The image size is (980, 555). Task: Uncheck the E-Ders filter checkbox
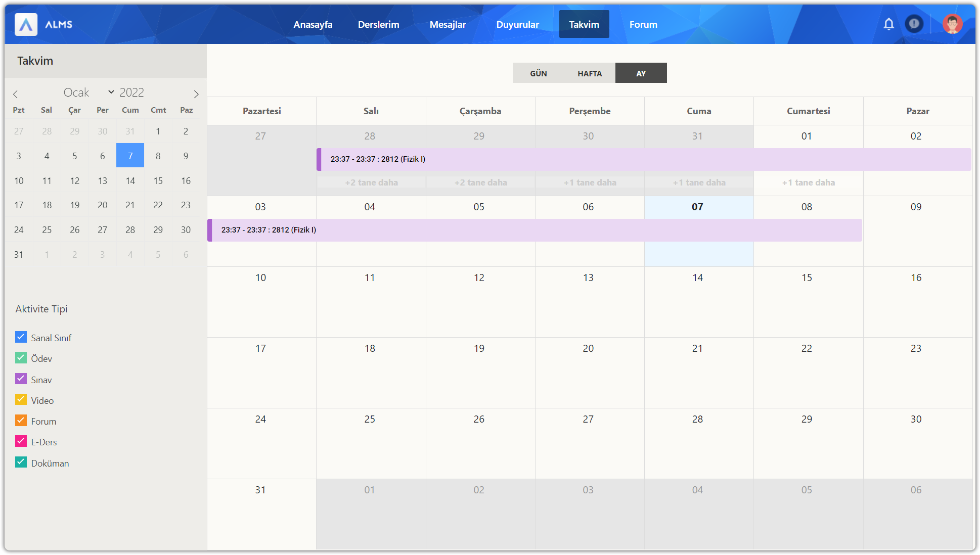point(21,441)
